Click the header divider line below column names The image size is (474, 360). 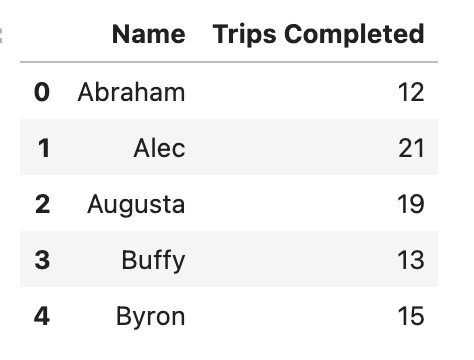pyautogui.click(x=229, y=62)
